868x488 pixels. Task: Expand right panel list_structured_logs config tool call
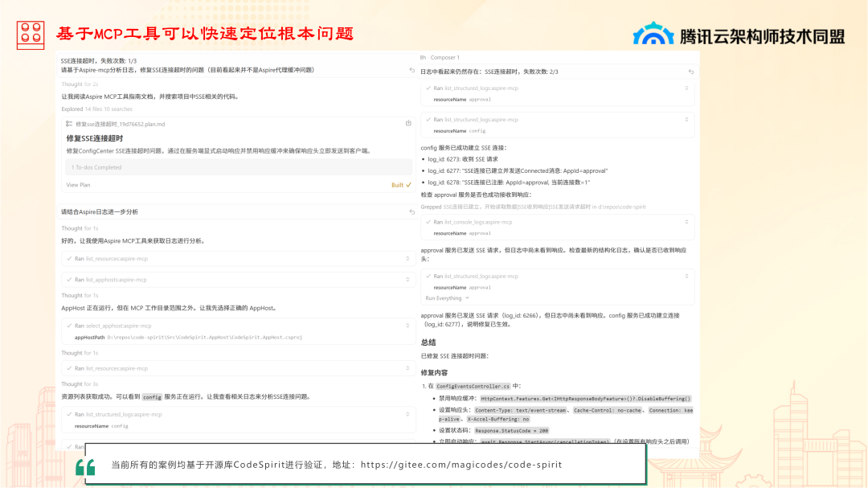[x=687, y=120]
